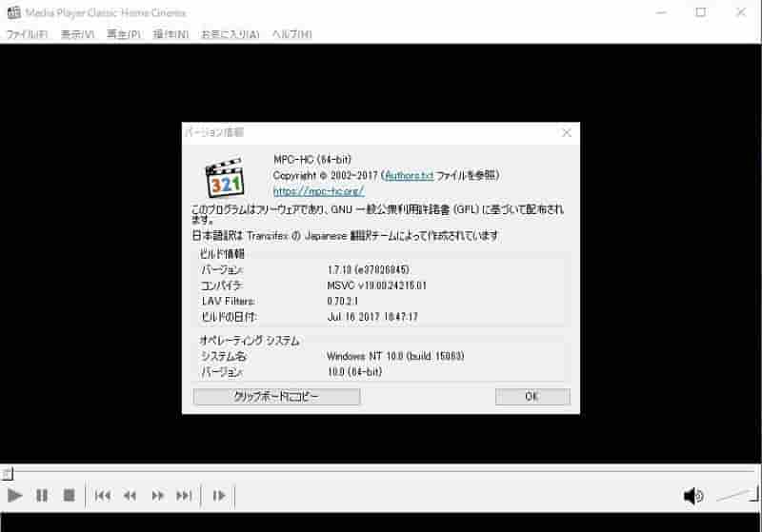Select the version value 1.7.13 text
762x532 pixels.
pos(368,269)
